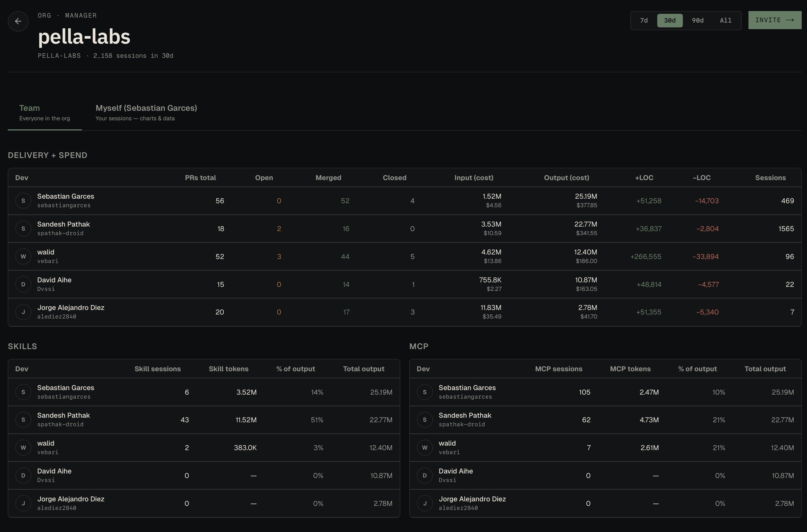Sort by Open column header
807x532 pixels.
[x=264, y=177]
